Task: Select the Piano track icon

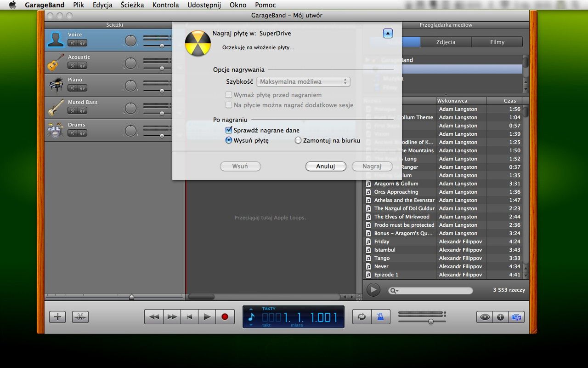Action: point(56,85)
